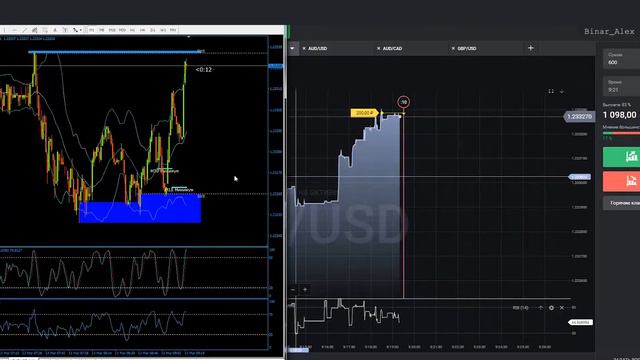Close the GBP/USD tab
The height and width of the screenshot is (360, 640).
click(453, 49)
